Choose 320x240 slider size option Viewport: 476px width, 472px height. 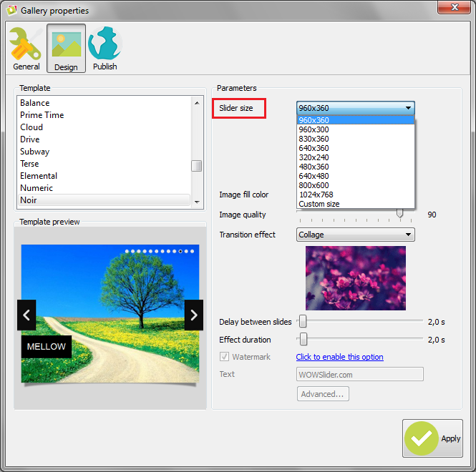355,157
